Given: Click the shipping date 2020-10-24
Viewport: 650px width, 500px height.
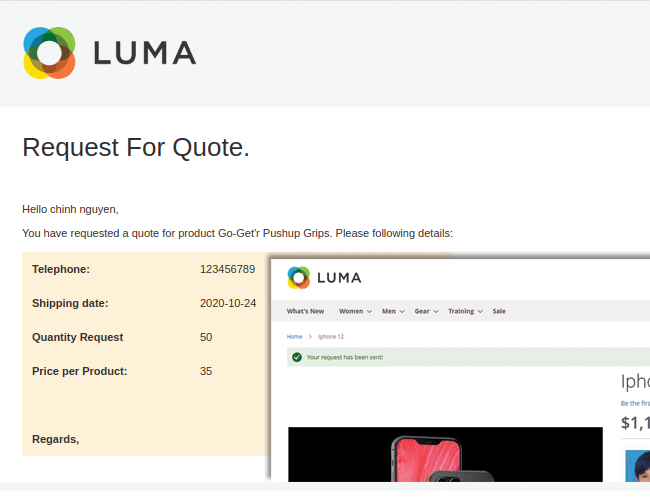Looking at the screenshot, I should (227, 303).
